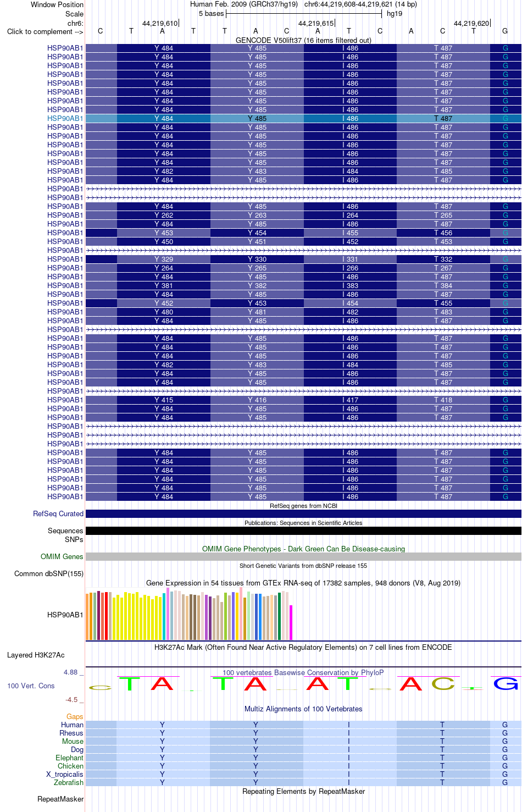
Task: Click codon cell Y 381
Action: click(x=164, y=285)
